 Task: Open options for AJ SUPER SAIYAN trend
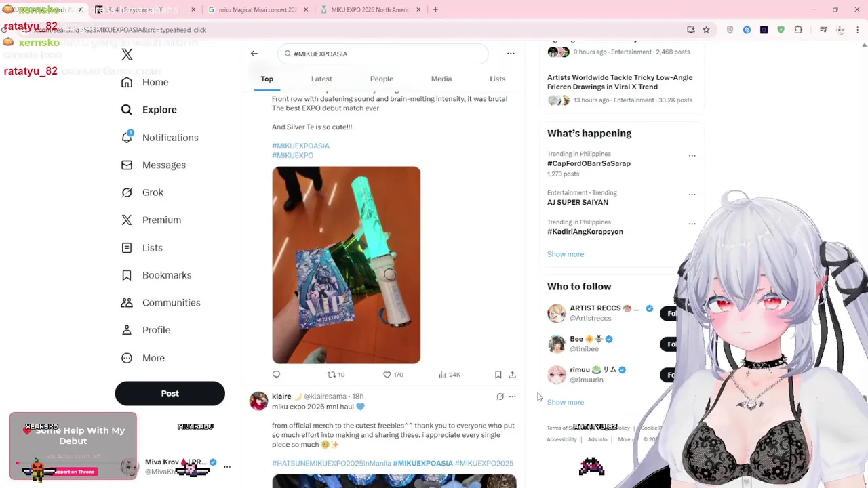point(692,194)
